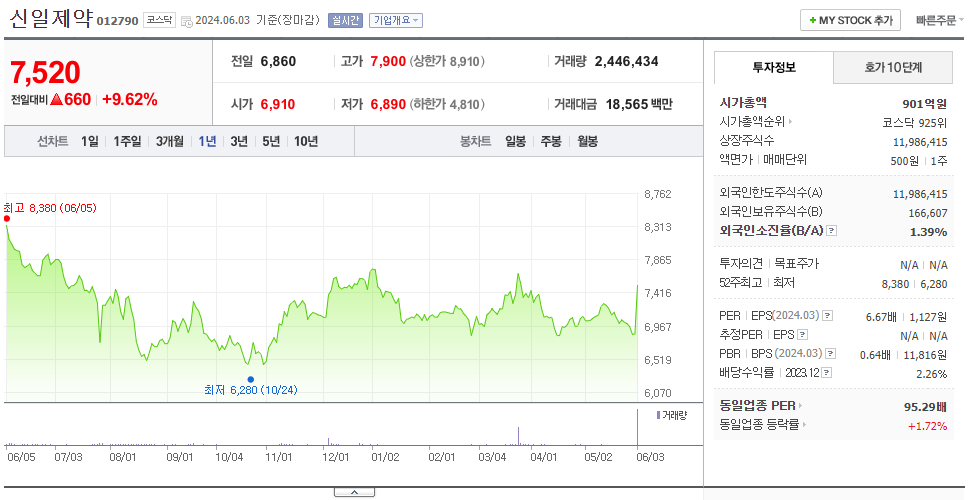
Task: Select 1주일 line chart period
Action: pos(127,141)
